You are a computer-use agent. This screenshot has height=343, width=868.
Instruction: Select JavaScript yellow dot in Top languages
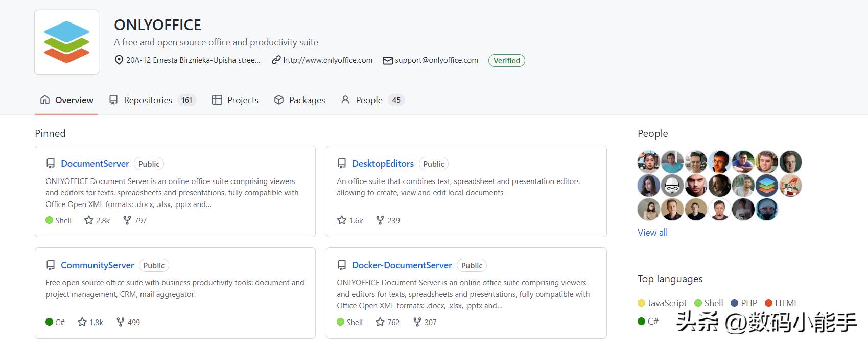coord(642,303)
